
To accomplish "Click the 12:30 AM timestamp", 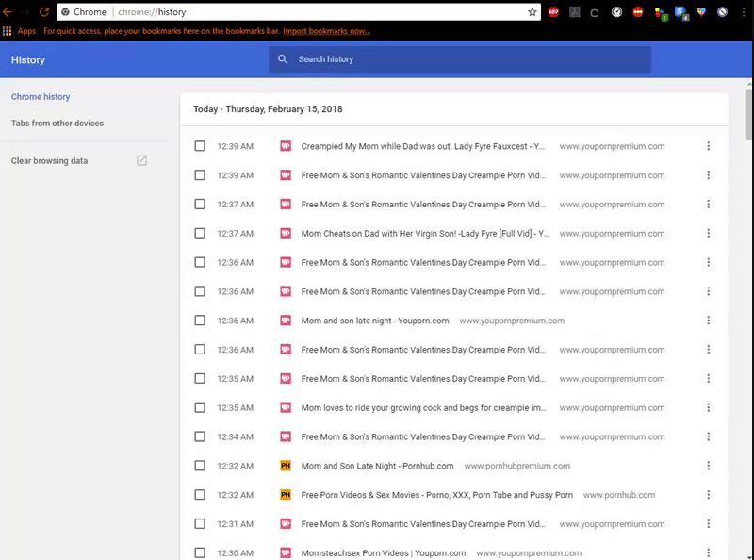I will coord(235,552).
